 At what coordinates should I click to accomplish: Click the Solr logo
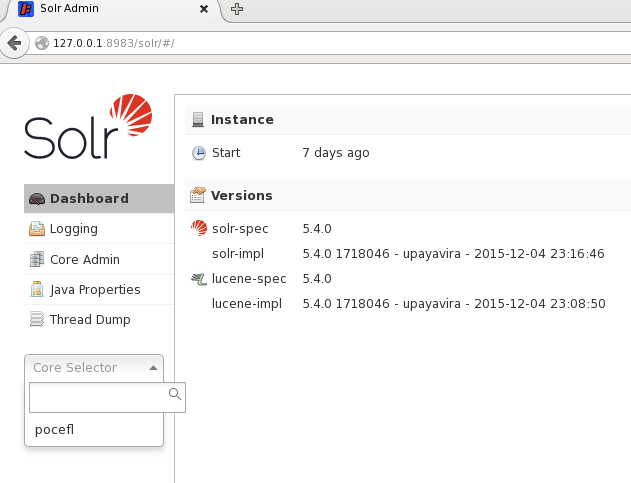[x=88, y=126]
